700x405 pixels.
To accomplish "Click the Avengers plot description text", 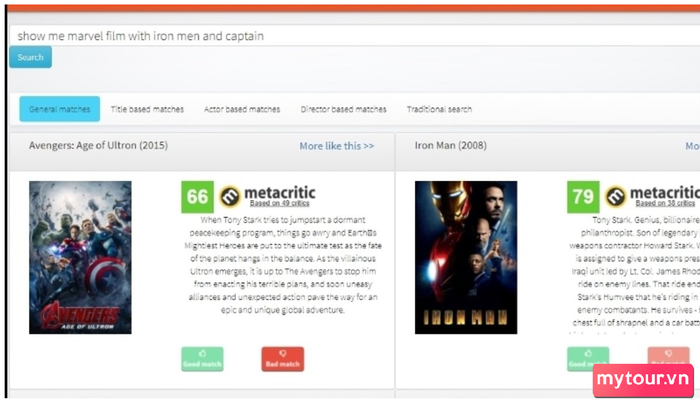I will point(283,265).
